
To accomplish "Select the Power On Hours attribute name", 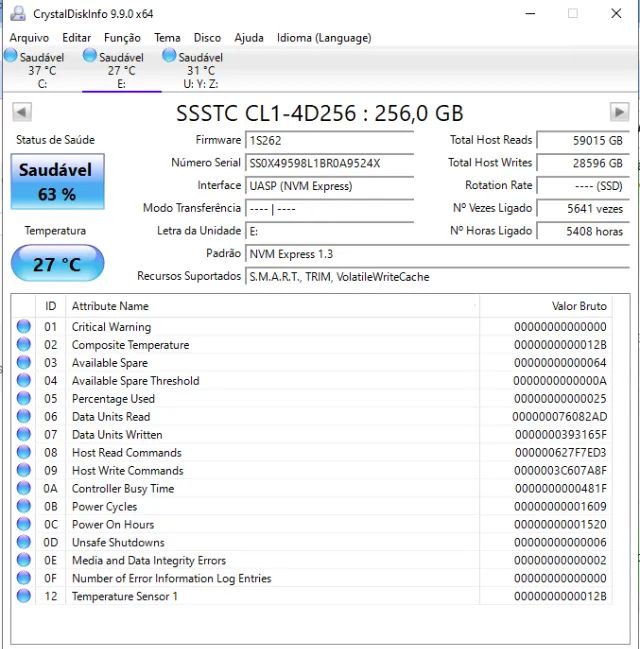I will coord(113,524).
